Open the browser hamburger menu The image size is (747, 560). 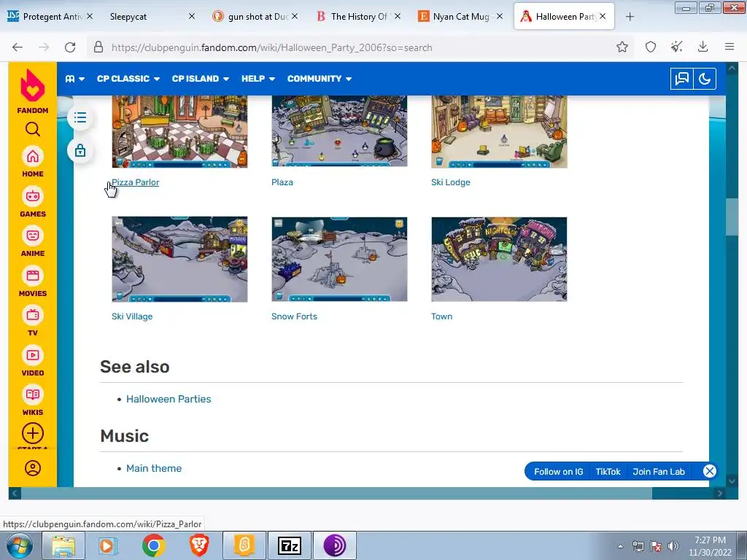(729, 47)
